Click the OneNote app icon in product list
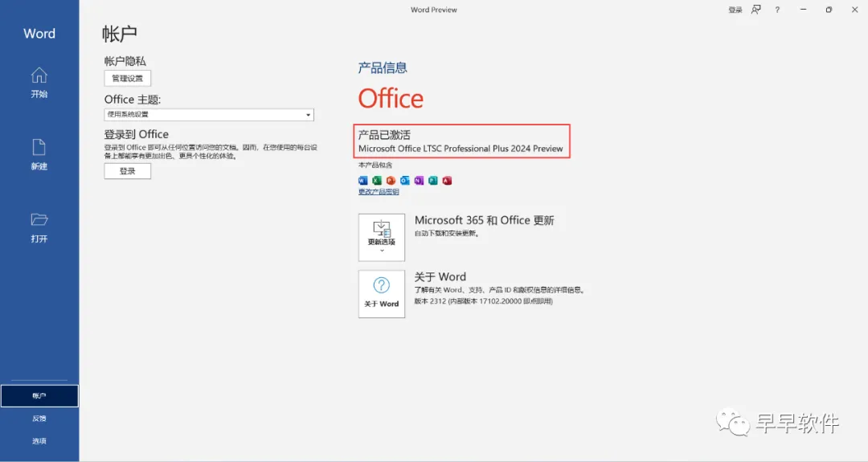 coord(419,180)
